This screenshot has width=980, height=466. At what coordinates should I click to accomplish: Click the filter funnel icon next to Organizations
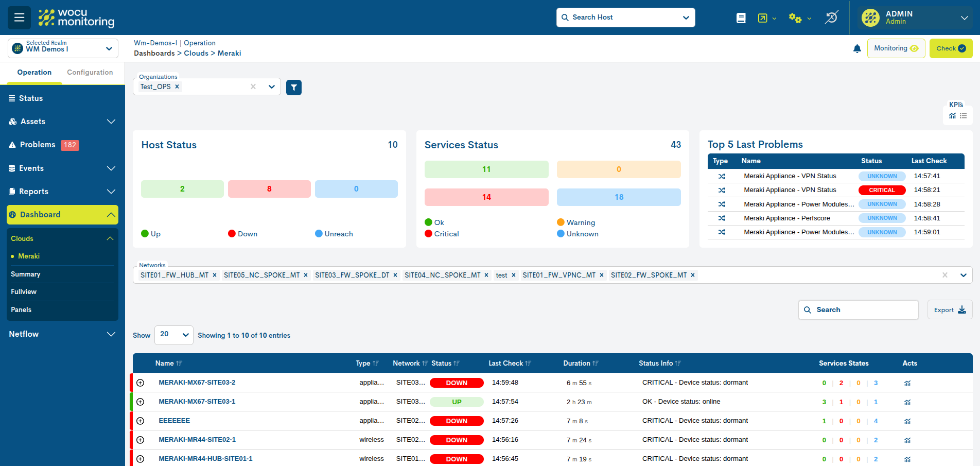point(294,87)
